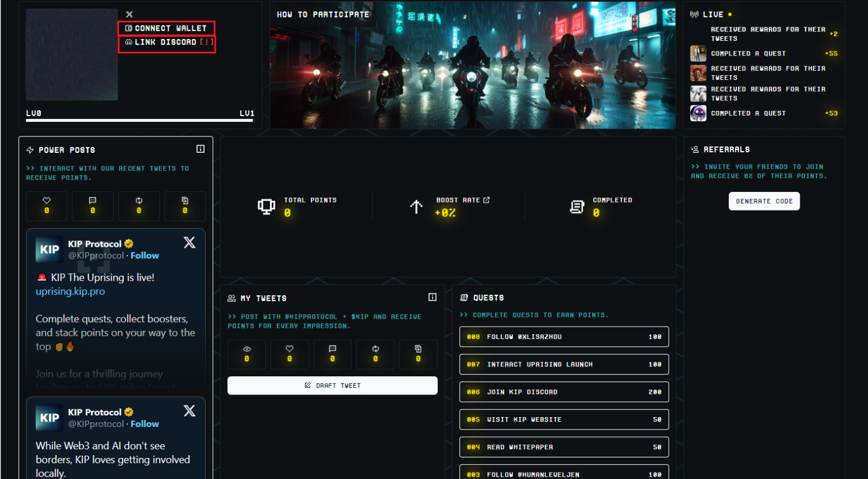Click My Tweets people icon
Viewport: 868px width, 479px height.
(231, 298)
